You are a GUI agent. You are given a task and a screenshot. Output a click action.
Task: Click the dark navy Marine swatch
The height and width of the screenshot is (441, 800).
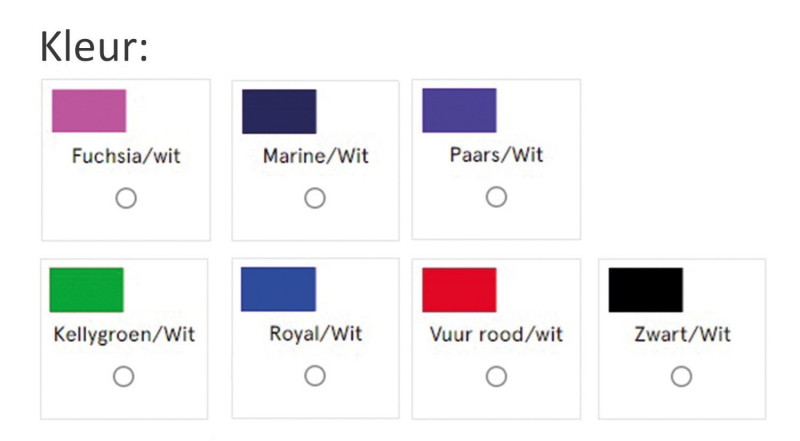[x=279, y=111]
